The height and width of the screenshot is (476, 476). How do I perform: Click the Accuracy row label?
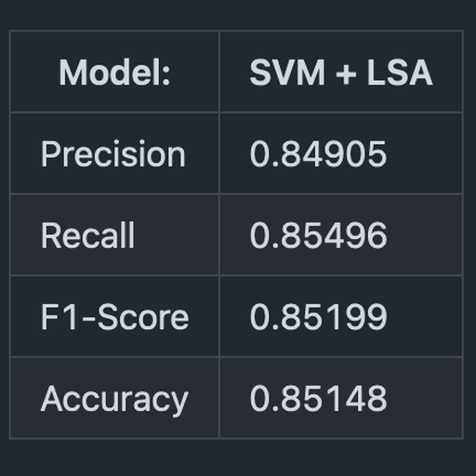pos(114,400)
